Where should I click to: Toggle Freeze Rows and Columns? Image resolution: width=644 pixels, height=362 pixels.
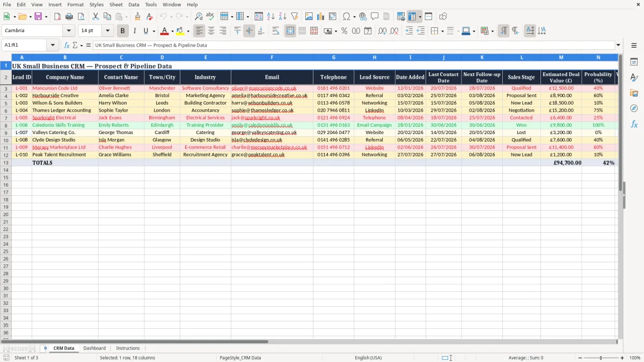pos(412,17)
